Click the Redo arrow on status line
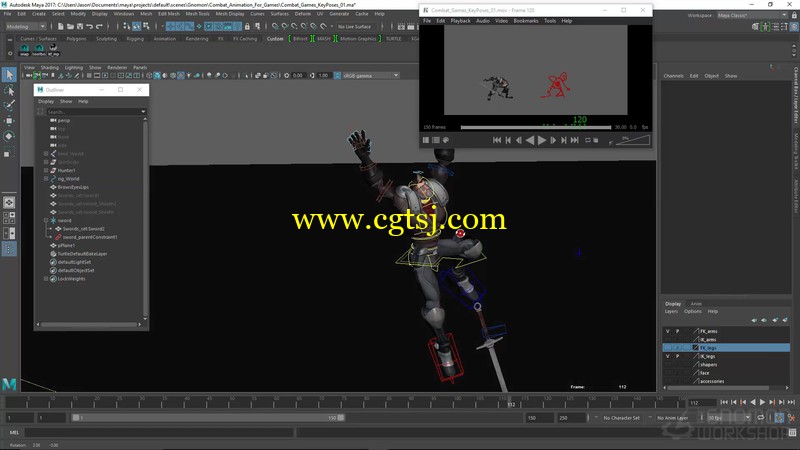 (x=99, y=26)
